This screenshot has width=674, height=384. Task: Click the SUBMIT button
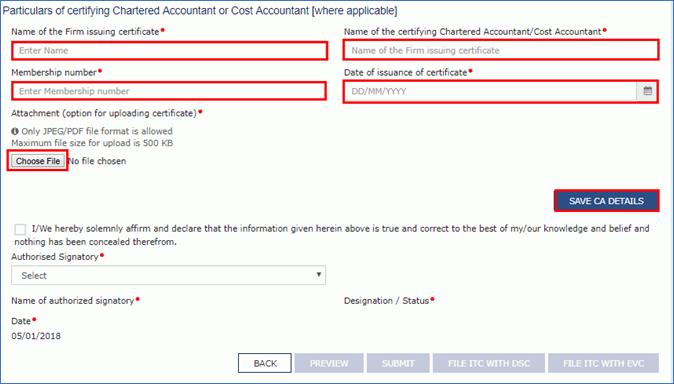[x=398, y=363]
